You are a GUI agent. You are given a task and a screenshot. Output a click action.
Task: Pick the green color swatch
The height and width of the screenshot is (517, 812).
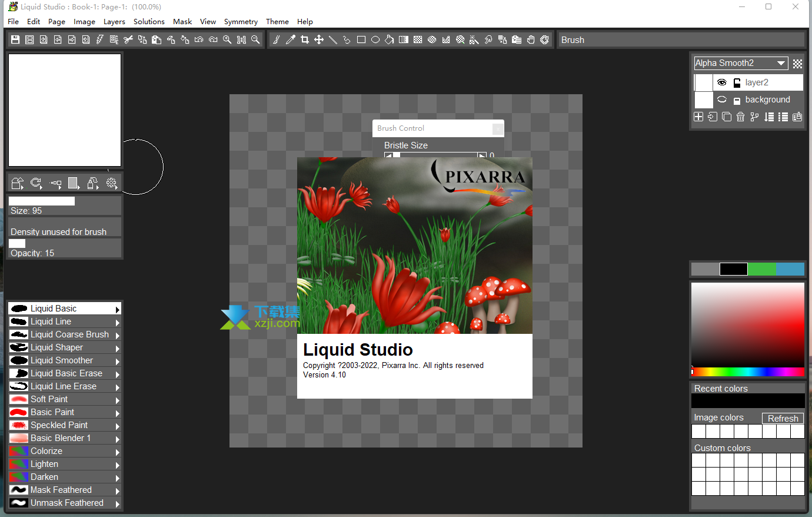(x=762, y=269)
